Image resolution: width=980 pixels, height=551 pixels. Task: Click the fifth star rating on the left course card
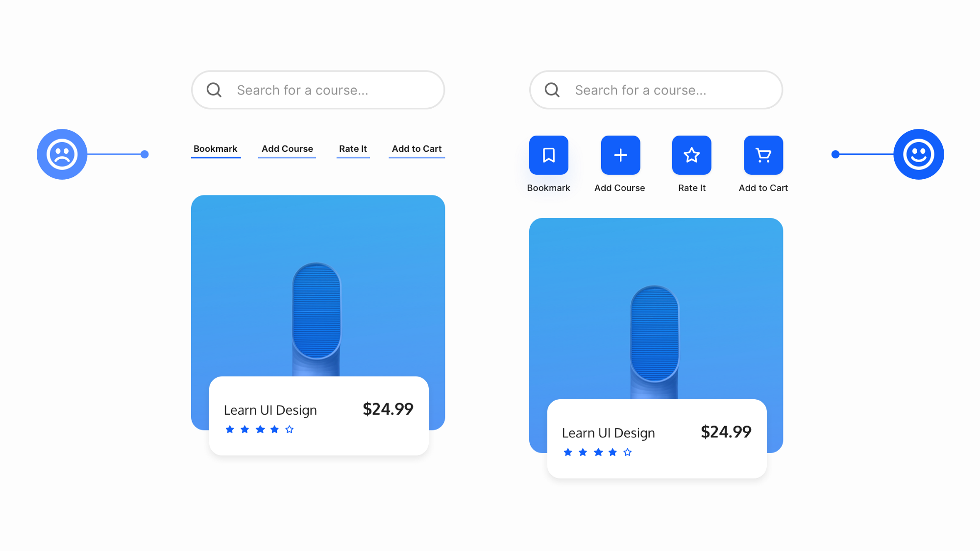pyautogui.click(x=289, y=429)
